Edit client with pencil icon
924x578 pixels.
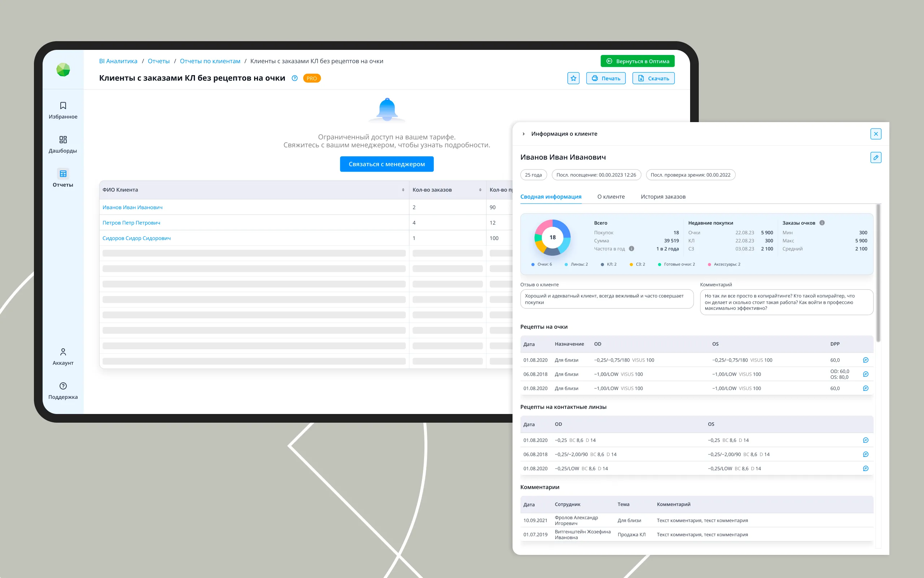coord(876,157)
